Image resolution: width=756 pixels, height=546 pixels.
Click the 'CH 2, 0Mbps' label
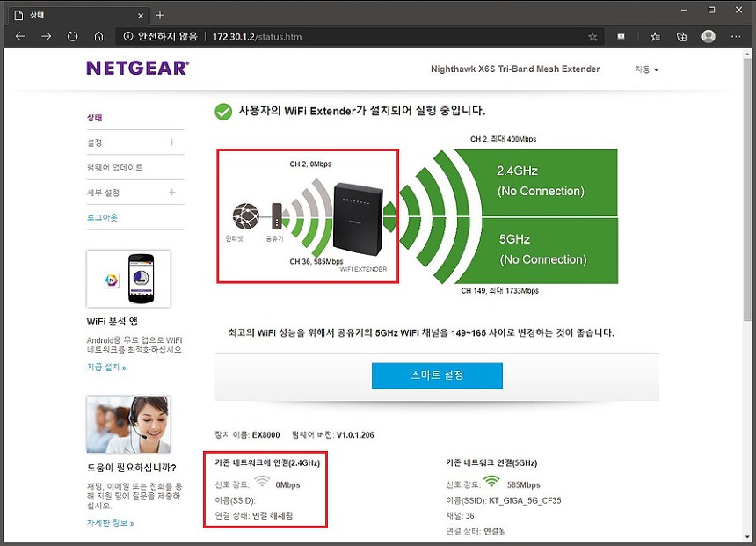coord(310,164)
